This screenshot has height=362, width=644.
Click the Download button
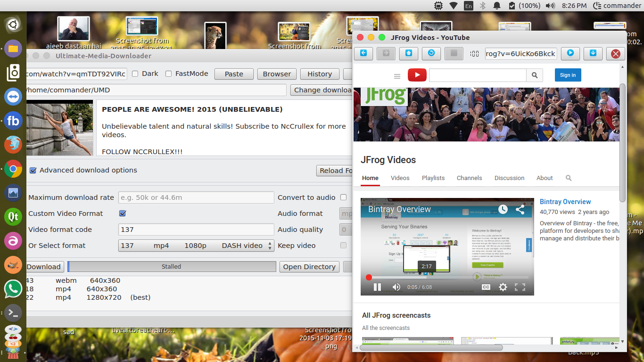44,267
